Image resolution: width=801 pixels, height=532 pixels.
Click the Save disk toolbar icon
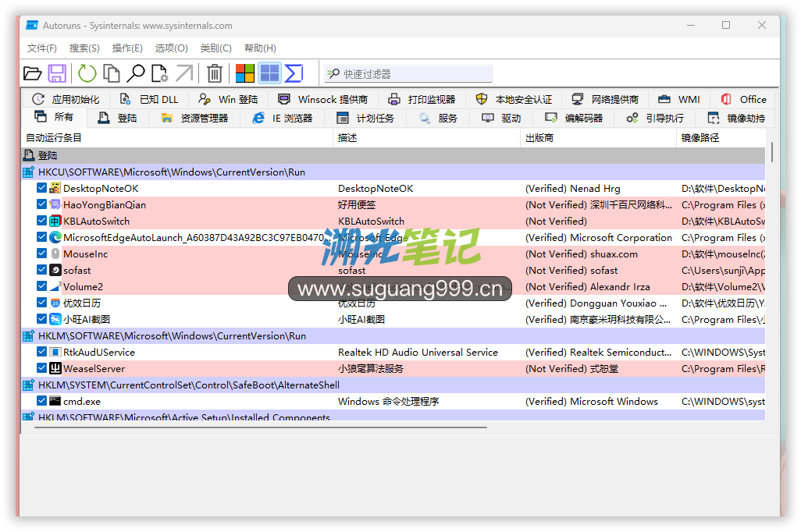[x=57, y=73]
